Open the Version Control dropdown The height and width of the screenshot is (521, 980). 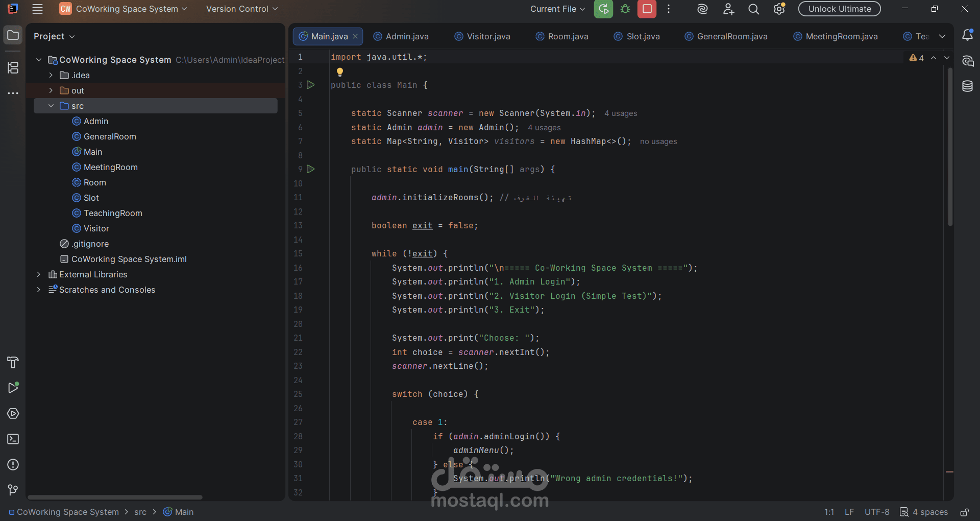[242, 9]
